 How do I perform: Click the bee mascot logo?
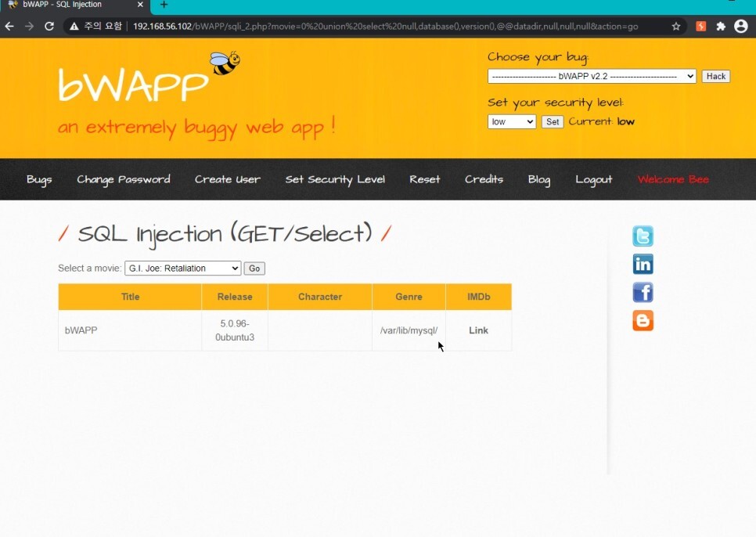coord(225,63)
